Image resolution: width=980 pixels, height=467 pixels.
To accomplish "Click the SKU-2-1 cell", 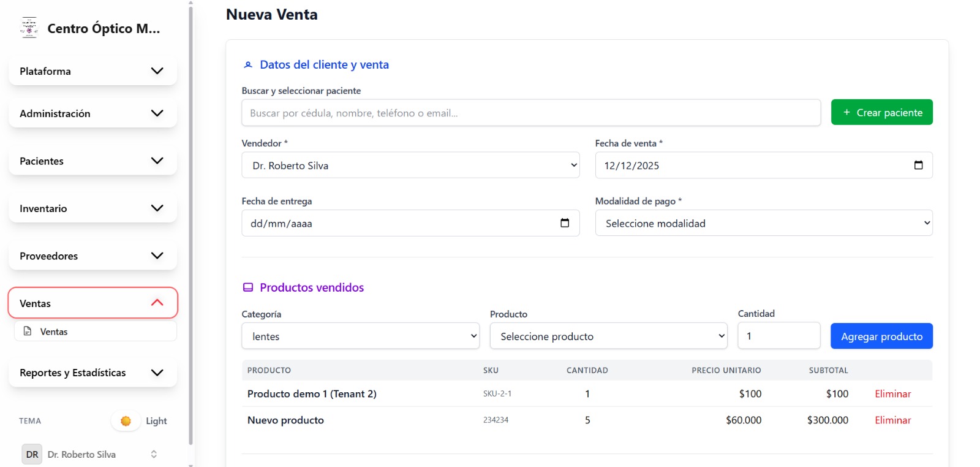I will point(497,393).
